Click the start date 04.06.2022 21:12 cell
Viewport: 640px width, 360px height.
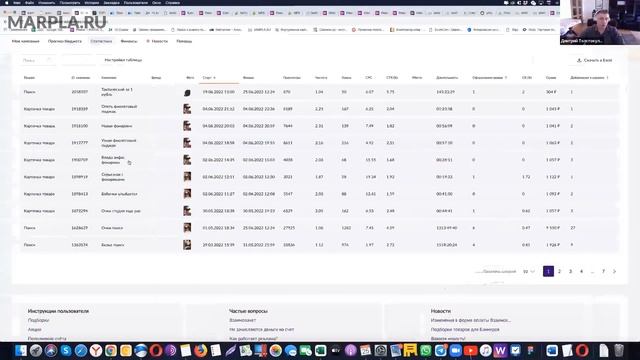click(218, 109)
